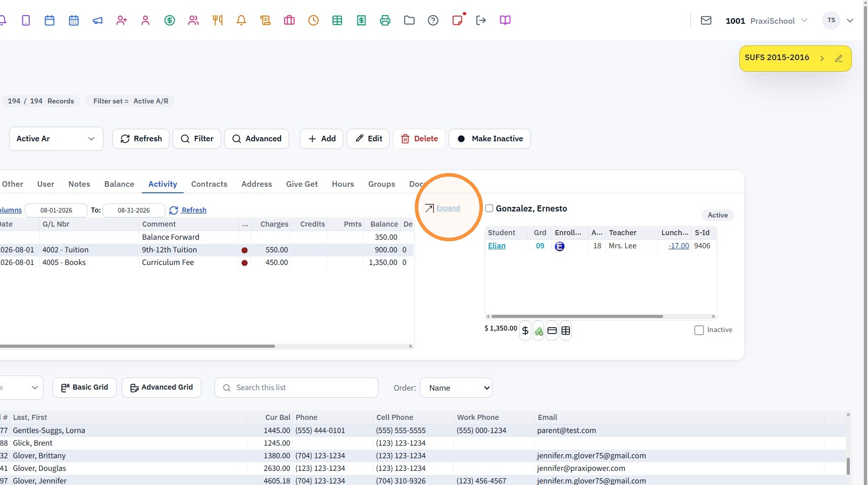Go to the Address tab
This screenshot has width=868, height=485.
(257, 184)
